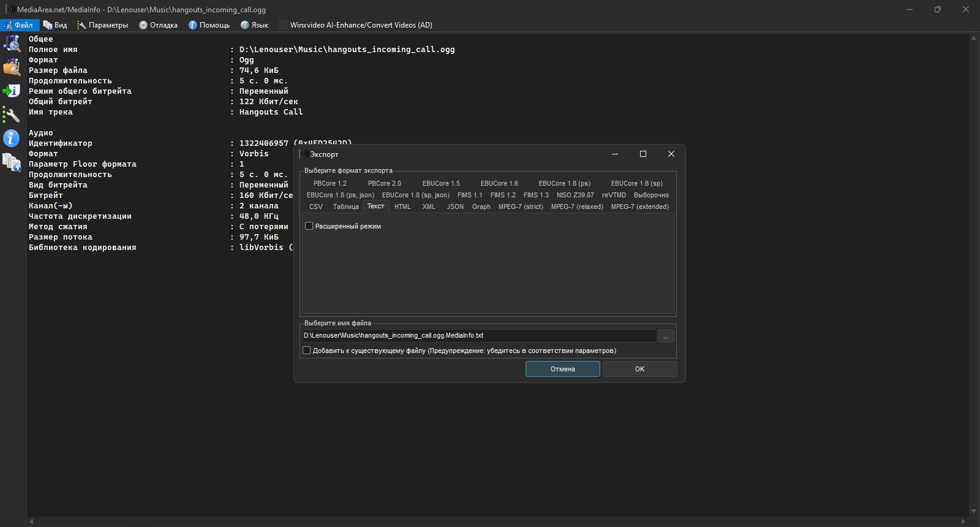Open the Язык globe menu
Image resolution: width=980 pixels, height=527 pixels.
254,25
